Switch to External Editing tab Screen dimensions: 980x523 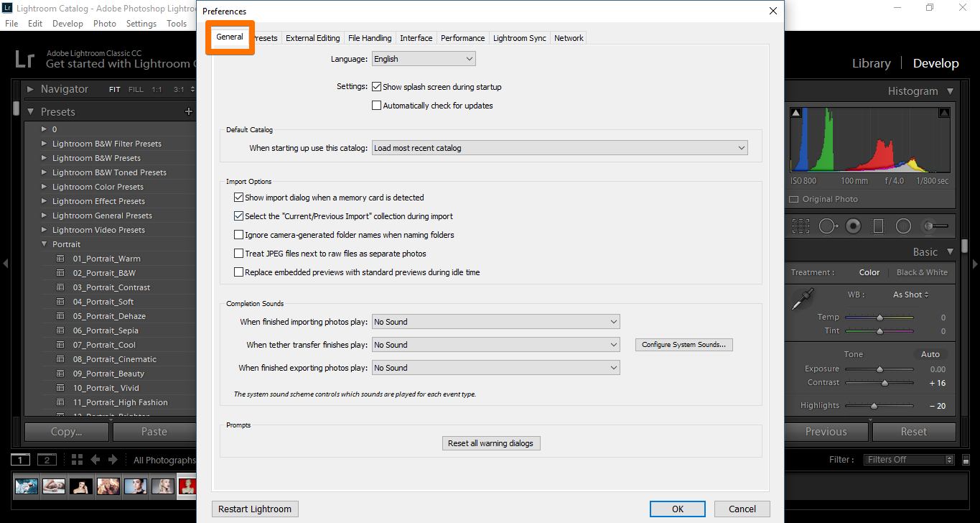313,38
